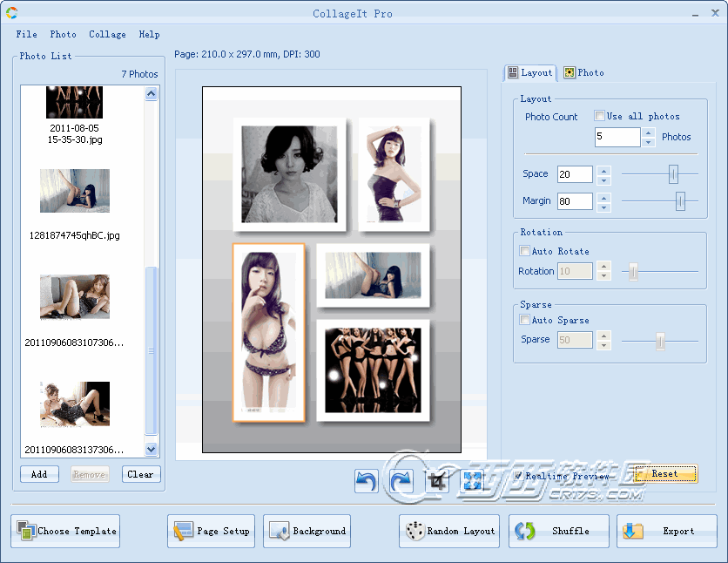Enable Use all photos checkbox
The width and height of the screenshot is (728, 563).
[x=600, y=116]
